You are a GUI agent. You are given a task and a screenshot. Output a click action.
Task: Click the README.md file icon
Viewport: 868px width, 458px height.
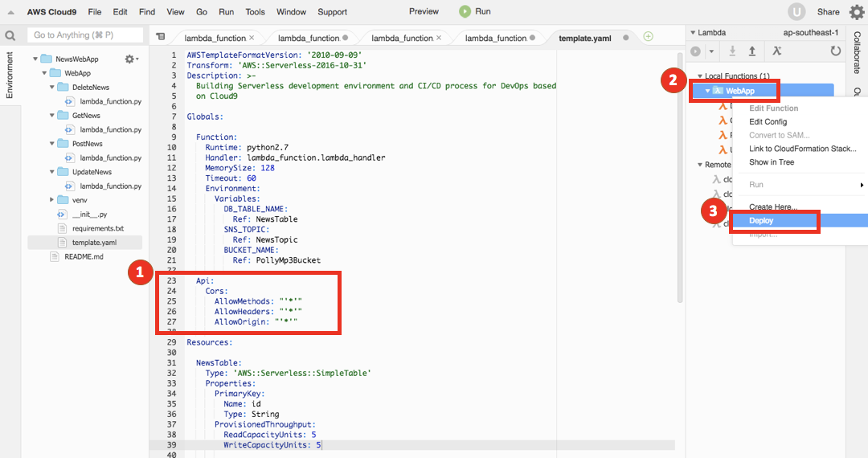click(55, 256)
